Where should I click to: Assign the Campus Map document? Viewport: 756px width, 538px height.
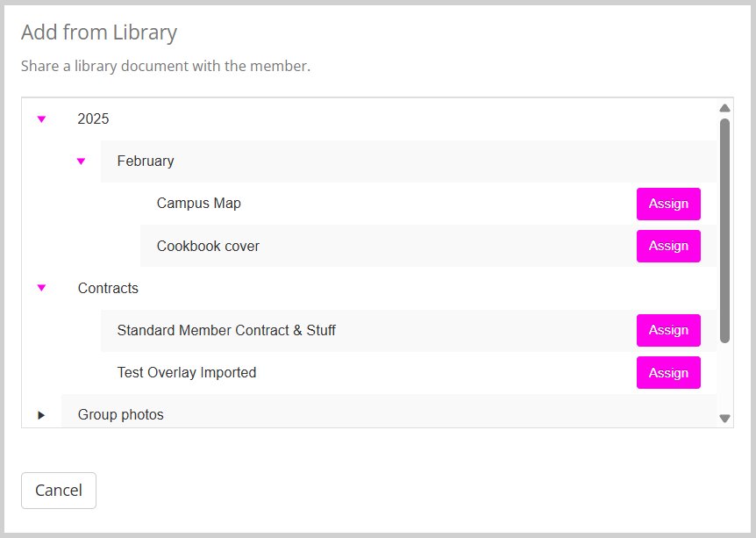point(668,204)
